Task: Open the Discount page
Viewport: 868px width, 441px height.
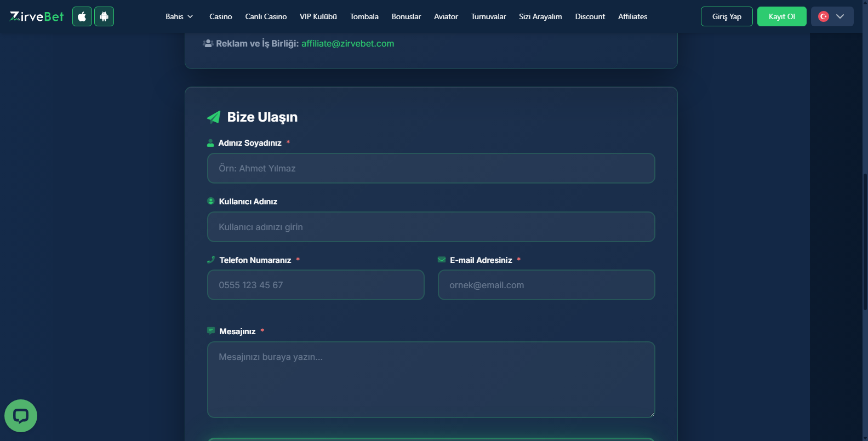Action: tap(590, 16)
